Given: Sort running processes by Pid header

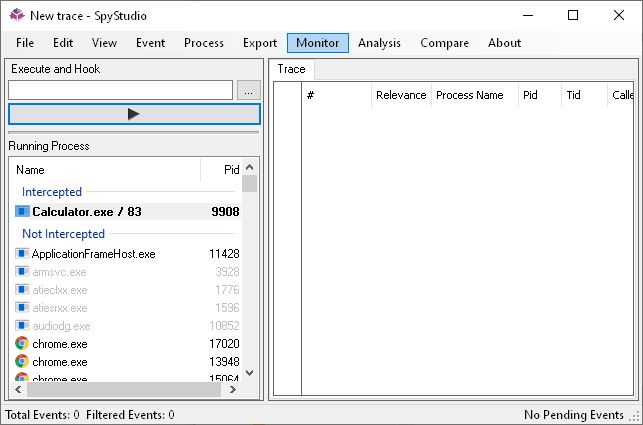Looking at the screenshot, I should (221, 170).
